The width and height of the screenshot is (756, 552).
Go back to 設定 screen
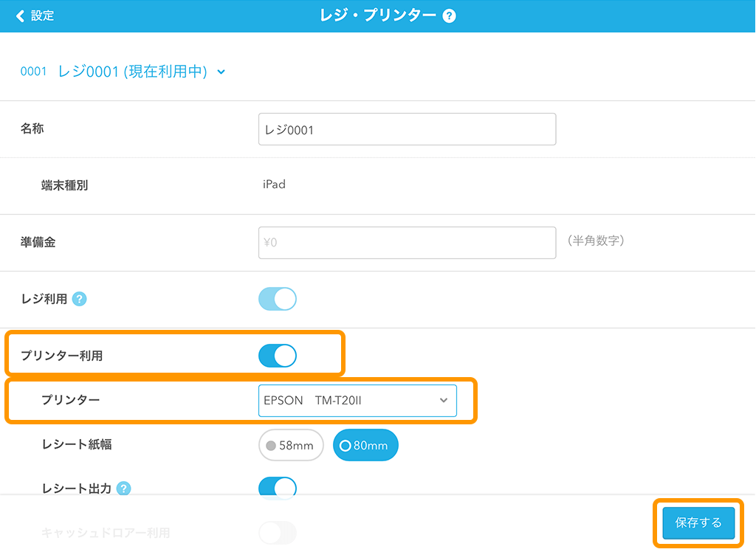coord(35,16)
